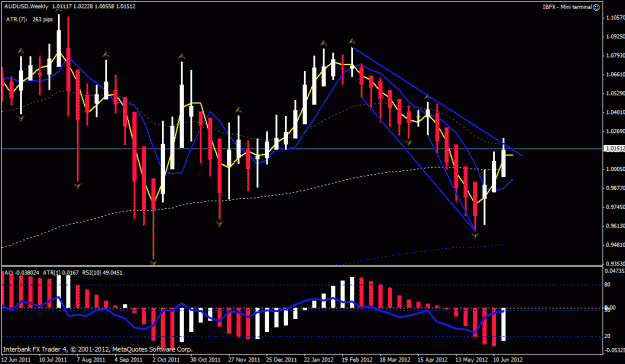The width and height of the screenshot is (625, 364).
Task: Click the 19 Feb 2012 date label
Action: (357, 359)
